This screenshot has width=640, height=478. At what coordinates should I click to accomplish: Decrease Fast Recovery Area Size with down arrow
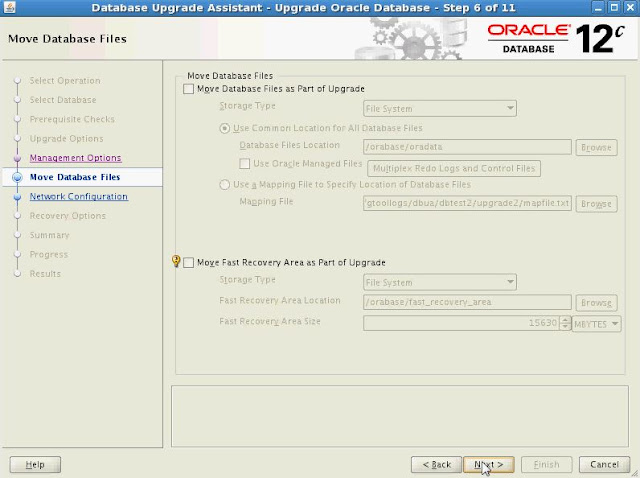pos(565,327)
